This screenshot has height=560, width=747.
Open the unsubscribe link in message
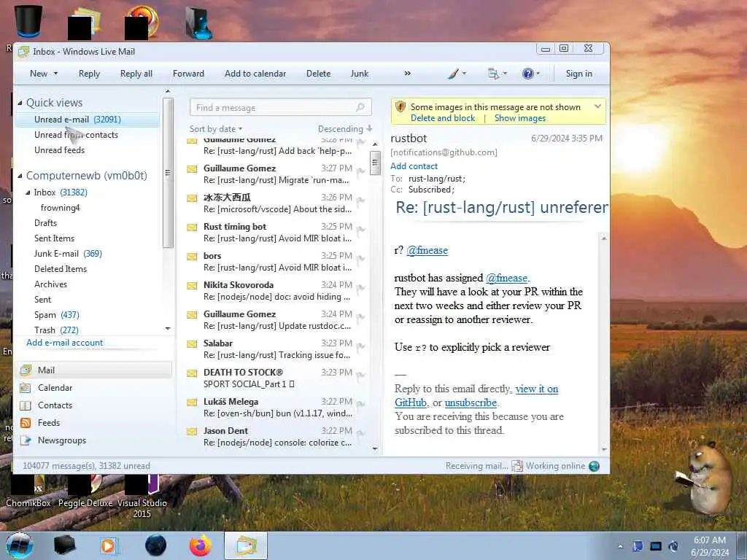pyautogui.click(x=471, y=402)
